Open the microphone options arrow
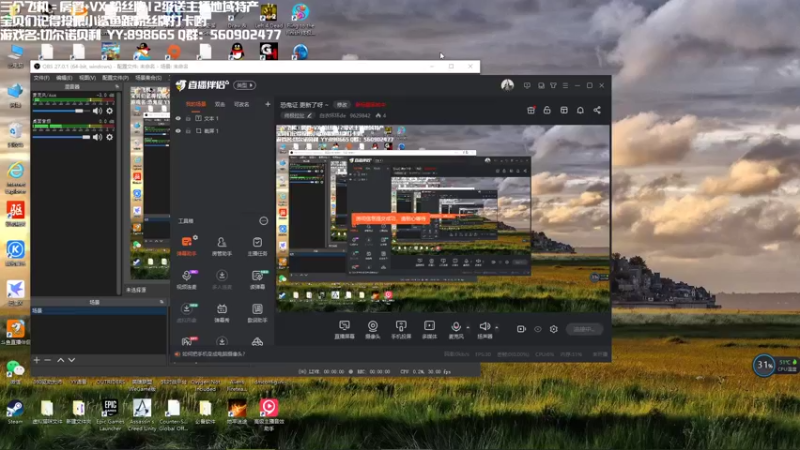The image size is (800, 450). pyautogui.click(x=468, y=328)
